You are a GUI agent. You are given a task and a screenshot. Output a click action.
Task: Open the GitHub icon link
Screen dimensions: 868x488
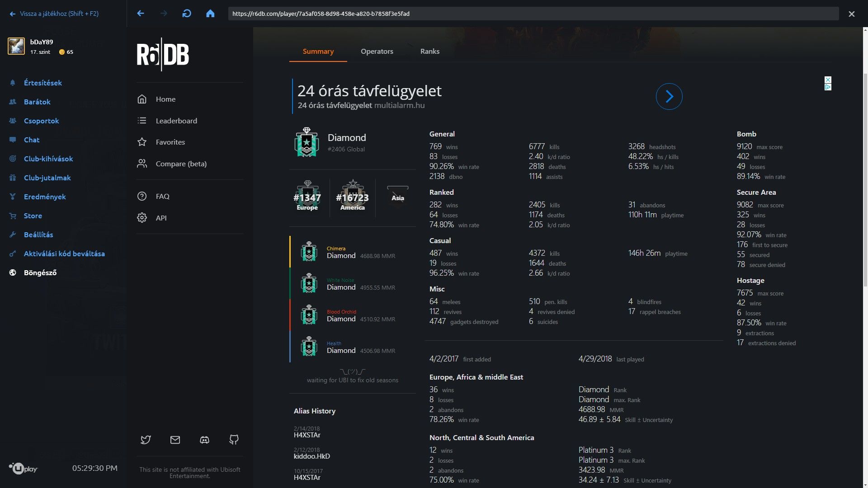234,440
